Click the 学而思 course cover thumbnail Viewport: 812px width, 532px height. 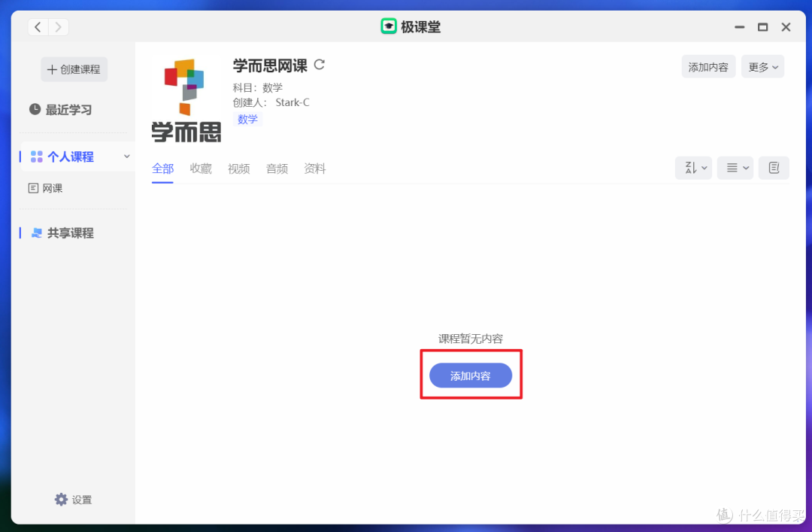click(x=186, y=100)
